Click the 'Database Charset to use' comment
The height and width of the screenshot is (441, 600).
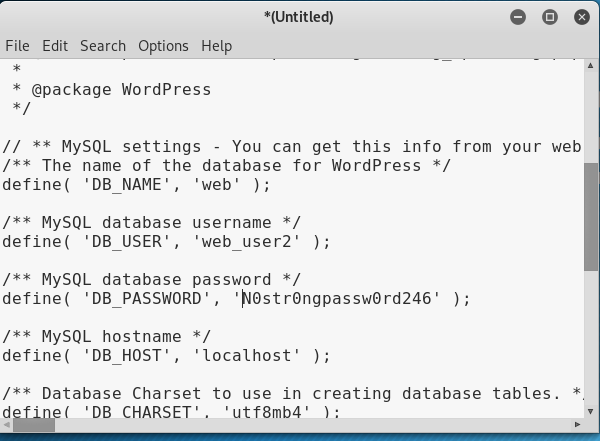click(x=292, y=394)
